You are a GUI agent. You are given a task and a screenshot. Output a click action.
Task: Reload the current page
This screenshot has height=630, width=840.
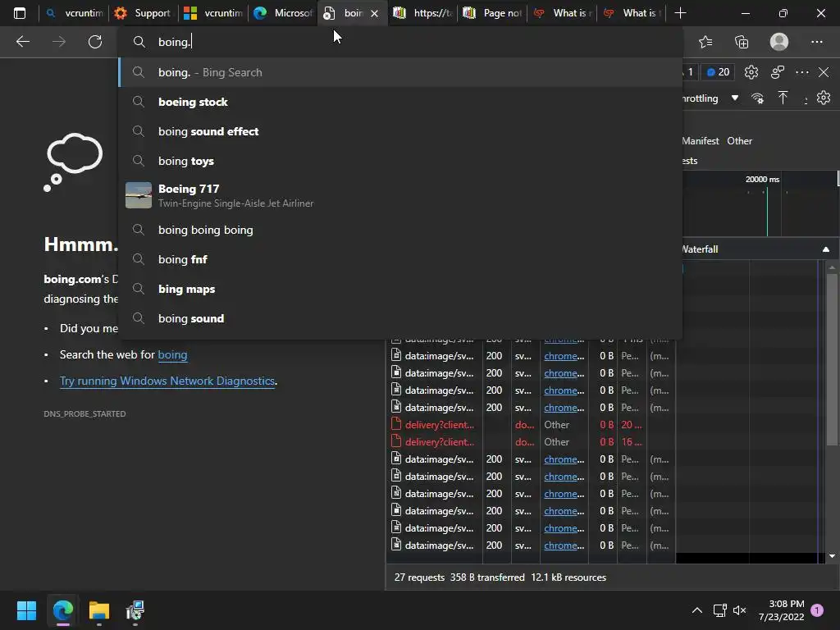pos(95,42)
